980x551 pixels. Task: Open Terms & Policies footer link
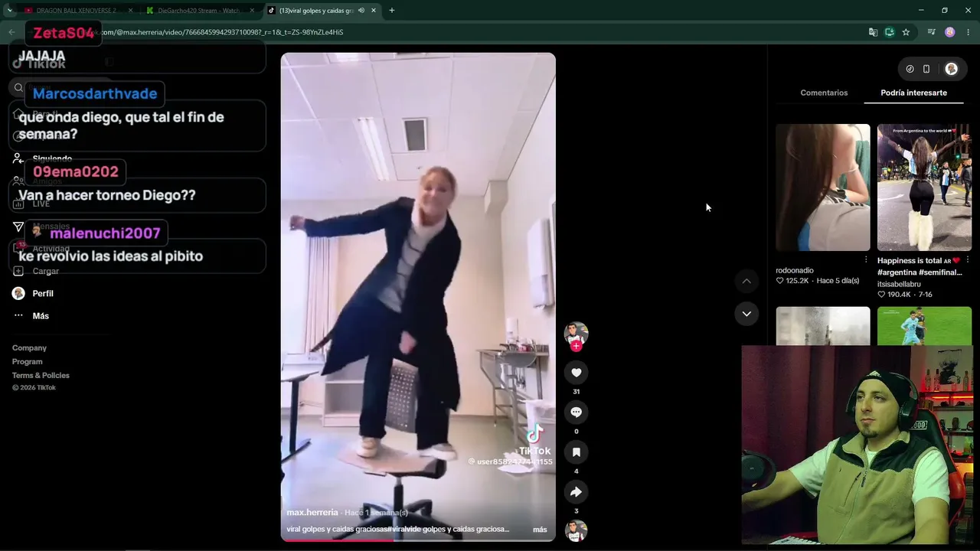41,376
